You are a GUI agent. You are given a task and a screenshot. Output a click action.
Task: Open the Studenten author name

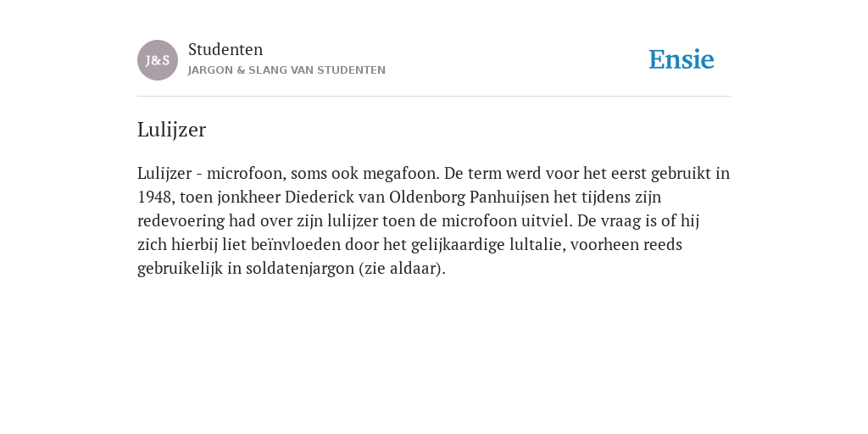225,49
